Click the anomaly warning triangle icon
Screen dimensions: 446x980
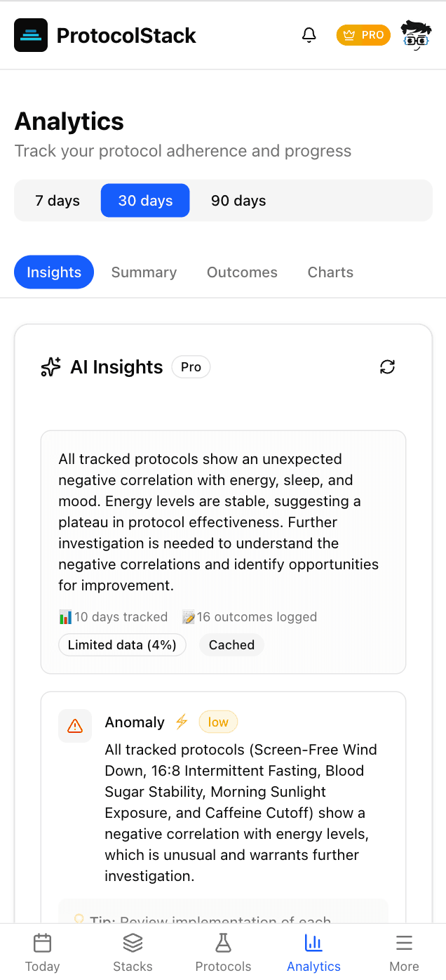[x=75, y=726]
